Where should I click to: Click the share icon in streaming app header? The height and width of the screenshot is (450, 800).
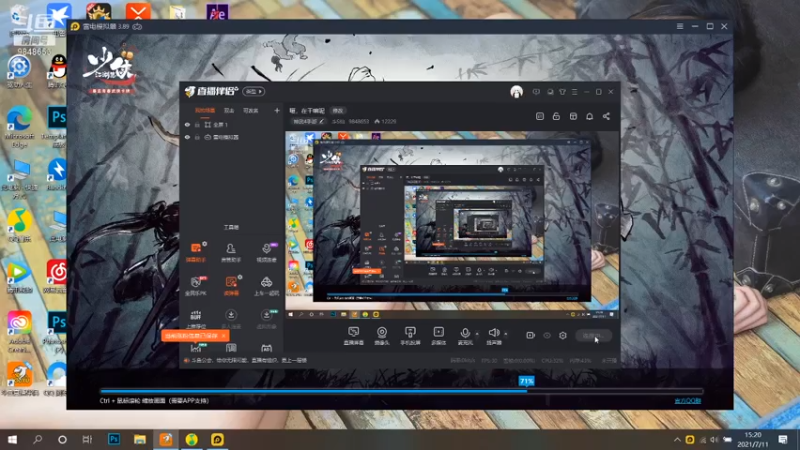tap(606, 116)
